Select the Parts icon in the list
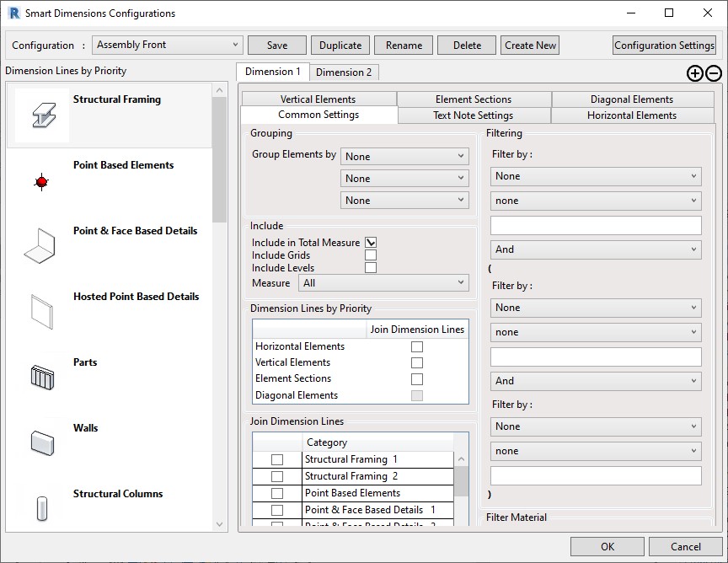Screen dimensions: 728x563 pyautogui.click(x=42, y=377)
